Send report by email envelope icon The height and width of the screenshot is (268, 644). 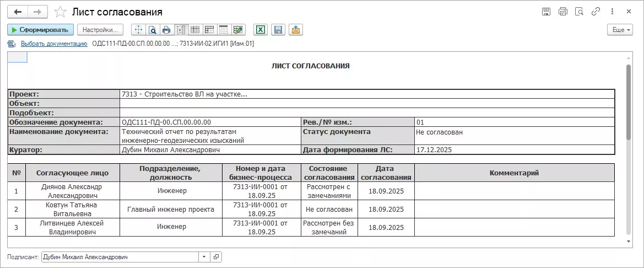[296, 30]
